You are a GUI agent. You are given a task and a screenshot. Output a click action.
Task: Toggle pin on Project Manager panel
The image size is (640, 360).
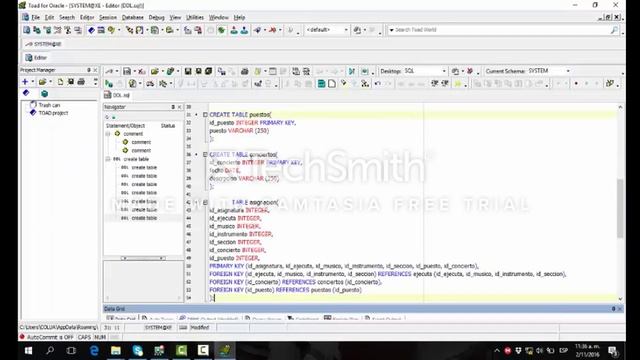[89, 70]
